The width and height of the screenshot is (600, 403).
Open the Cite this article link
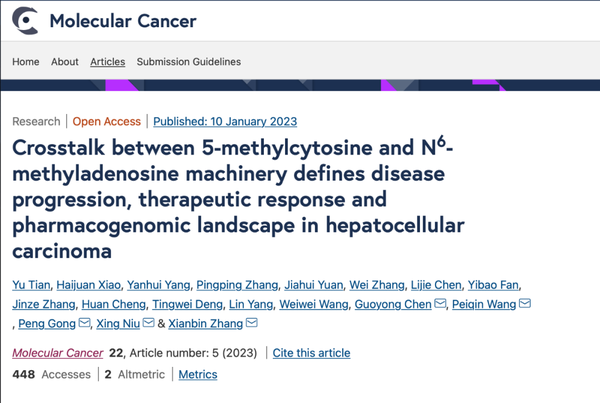coord(311,353)
